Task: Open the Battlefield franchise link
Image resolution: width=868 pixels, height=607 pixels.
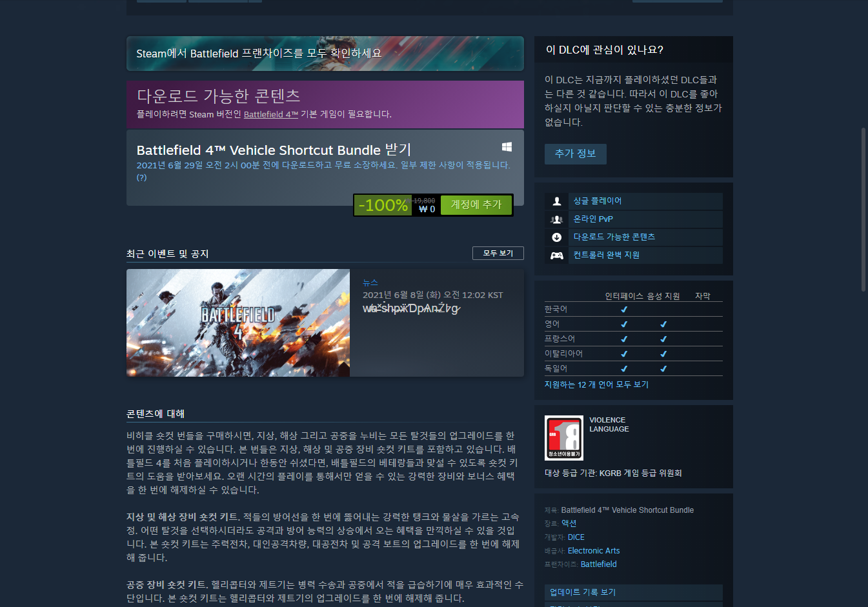Action: [x=599, y=564]
